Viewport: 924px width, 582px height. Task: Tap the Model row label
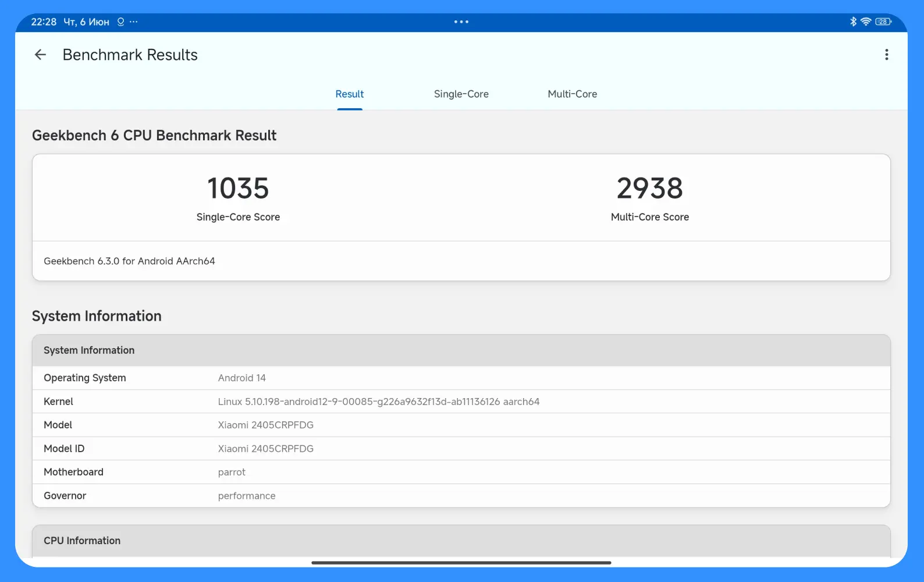[x=58, y=425]
